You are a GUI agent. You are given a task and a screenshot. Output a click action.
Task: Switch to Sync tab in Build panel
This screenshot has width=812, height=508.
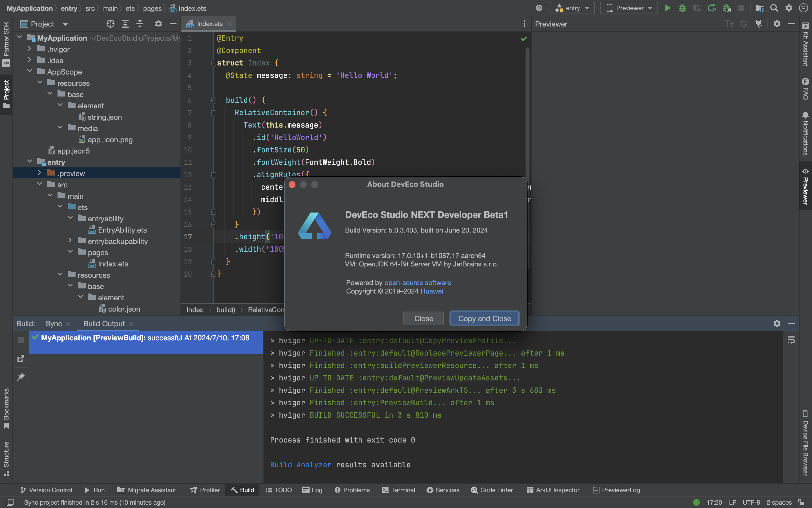pos(54,323)
